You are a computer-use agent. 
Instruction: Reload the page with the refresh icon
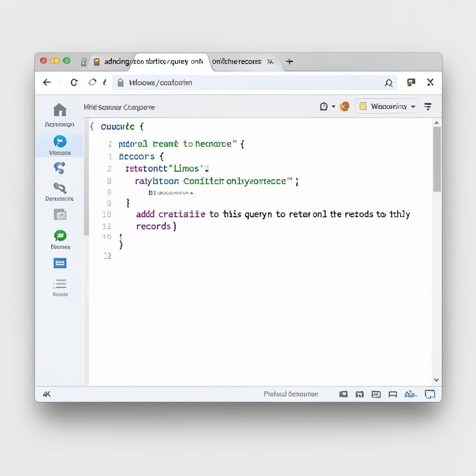click(x=74, y=82)
